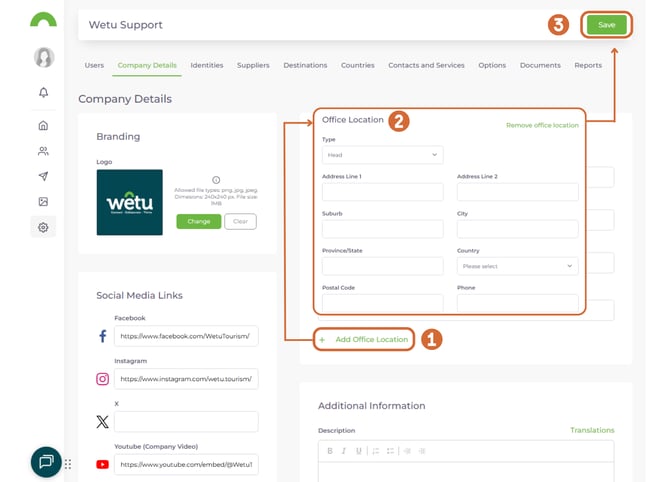The width and height of the screenshot is (670, 482).
Task: Open the Destinations tab
Action: [x=305, y=65]
